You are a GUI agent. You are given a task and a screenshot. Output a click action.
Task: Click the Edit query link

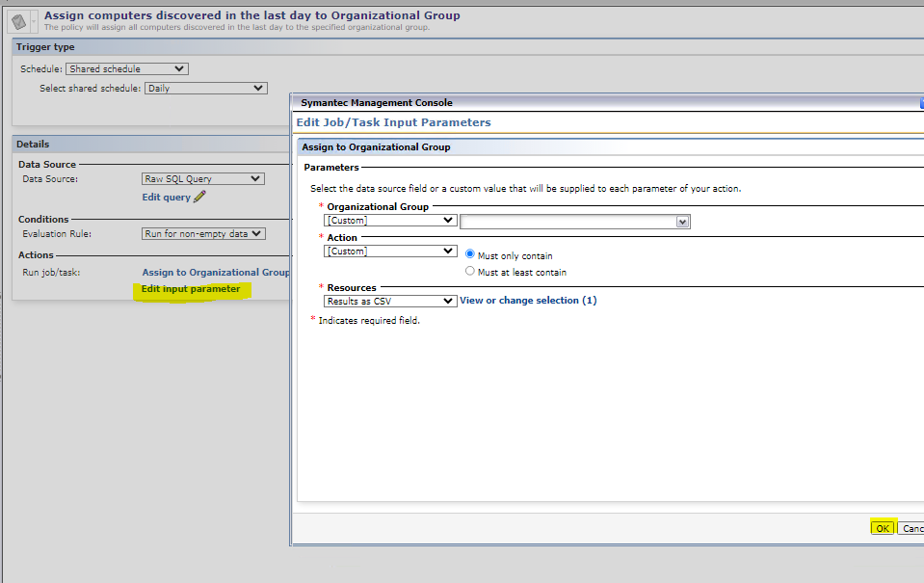tap(166, 198)
